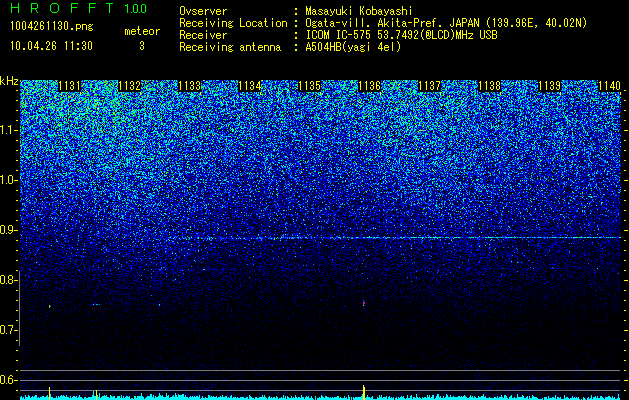Click the 0.6 frequency axis label
Image resolution: width=629 pixels, height=400 pixels.
[x=6, y=380]
